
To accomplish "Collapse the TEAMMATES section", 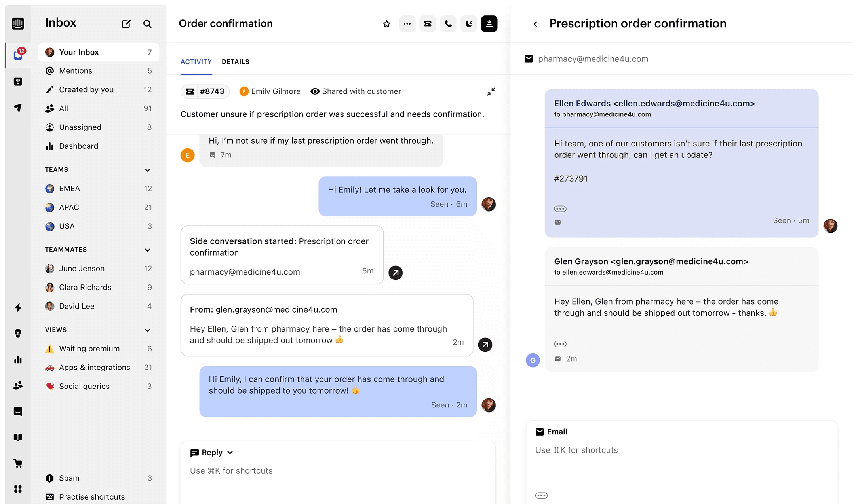I will pyautogui.click(x=148, y=250).
